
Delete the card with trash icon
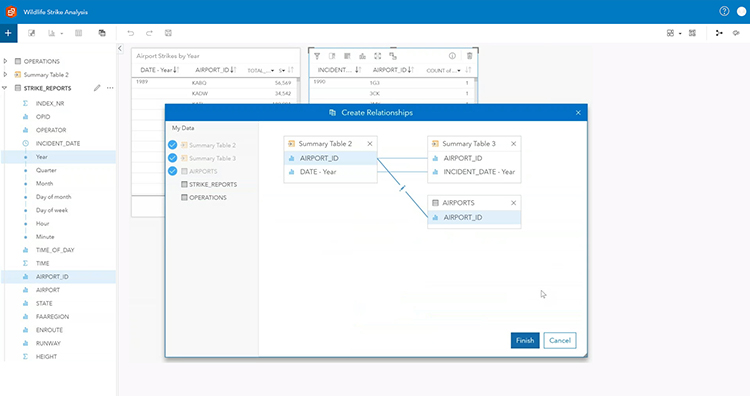(469, 56)
